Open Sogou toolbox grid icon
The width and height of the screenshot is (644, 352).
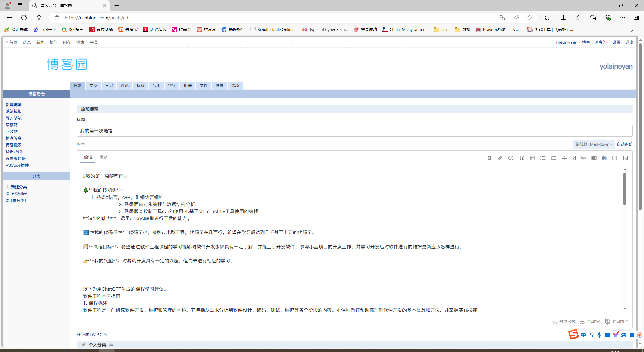pyautogui.click(x=632, y=335)
